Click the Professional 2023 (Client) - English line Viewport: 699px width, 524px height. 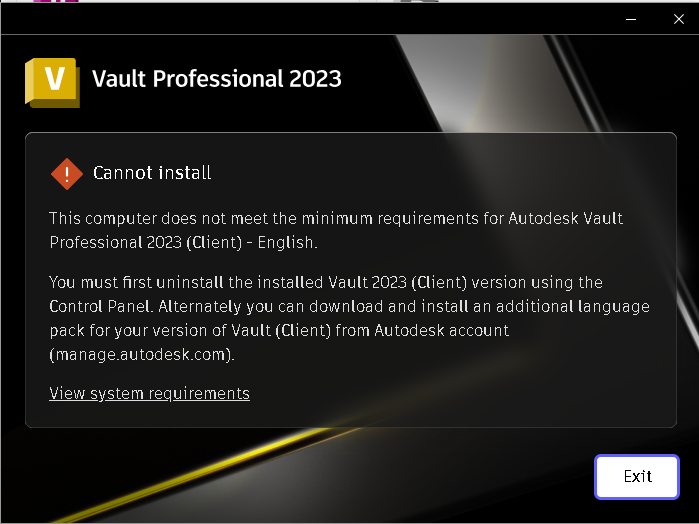tap(183, 242)
